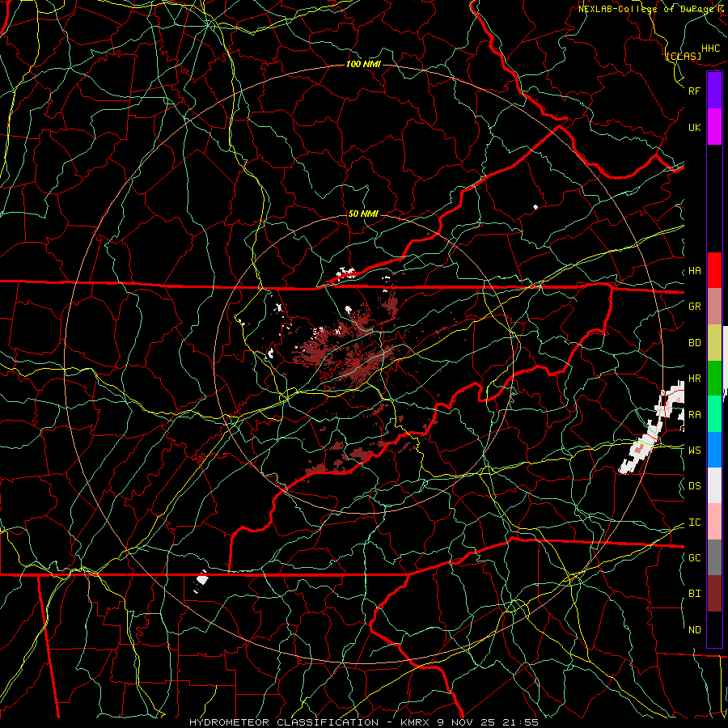Click the RF legend label

pos(694,91)
